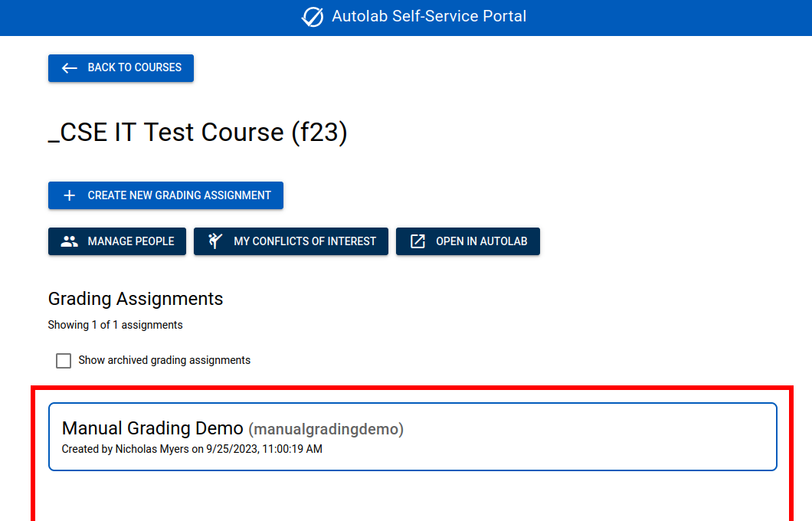This screenshot has height=521, width=812.
Task: Click the (manualgradingdemo) identifier text
Action: (326, 429)
